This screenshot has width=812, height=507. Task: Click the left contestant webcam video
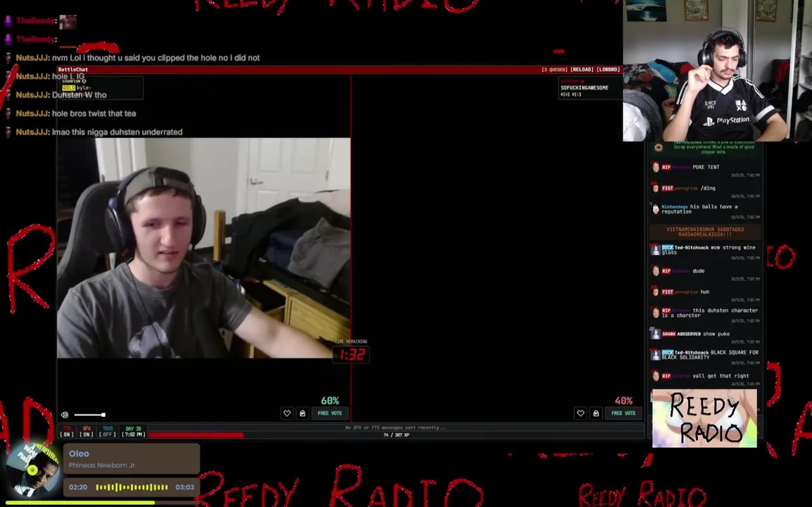pyautogui.click(x=203, y=248)
